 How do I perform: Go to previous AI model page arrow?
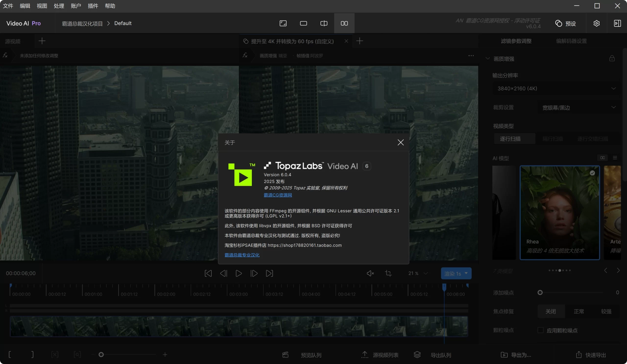coord(606,270)
